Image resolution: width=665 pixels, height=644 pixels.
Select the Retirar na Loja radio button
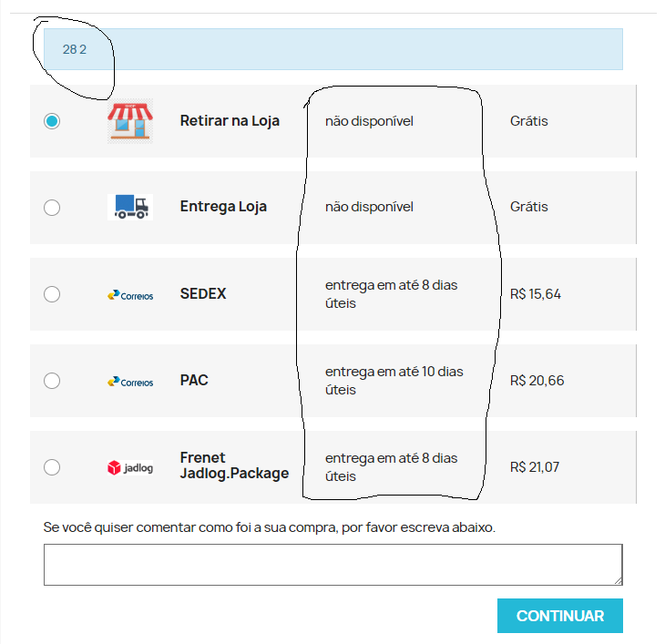pos(52,121)
